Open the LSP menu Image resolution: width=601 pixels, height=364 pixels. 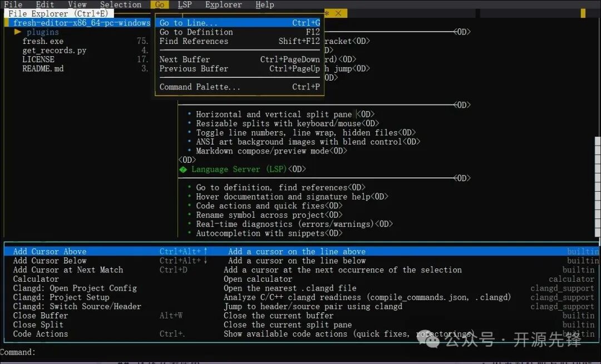pyautogui.click(x=185, y=4)
